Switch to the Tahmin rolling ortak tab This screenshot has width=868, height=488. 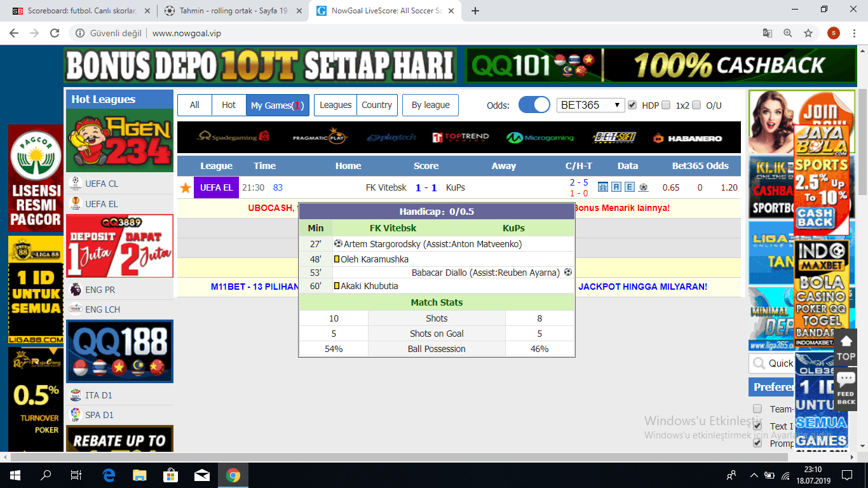click(x=233, y=11)
